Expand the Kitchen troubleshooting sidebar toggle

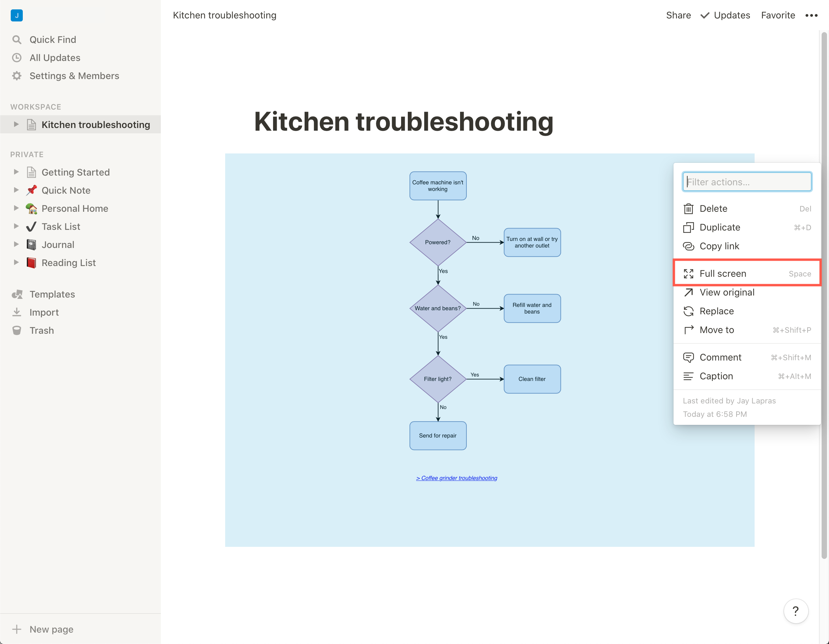point(16,124)
